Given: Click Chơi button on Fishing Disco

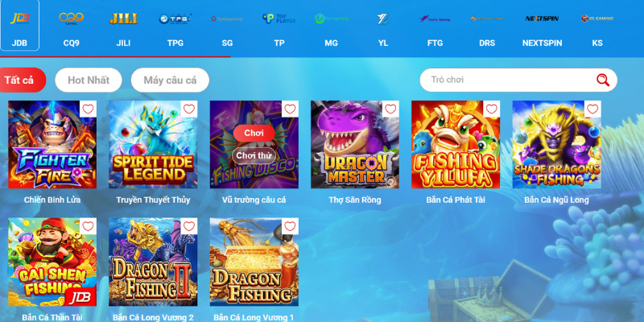Looking at the screenshot, I should coord(254,133).
